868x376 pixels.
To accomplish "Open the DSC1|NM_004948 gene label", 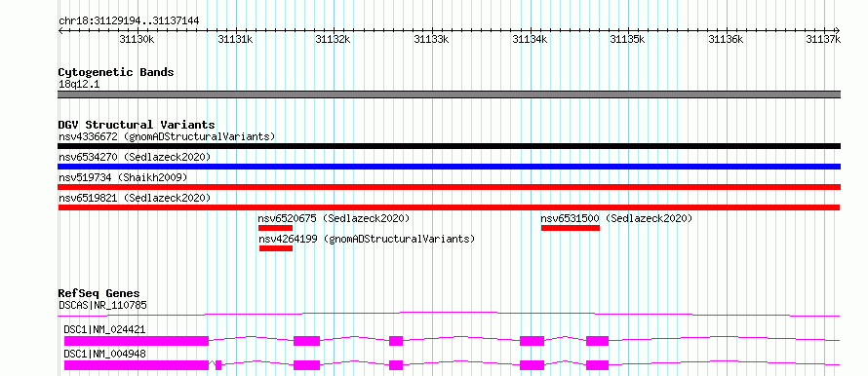I will [x=104, y=354].
